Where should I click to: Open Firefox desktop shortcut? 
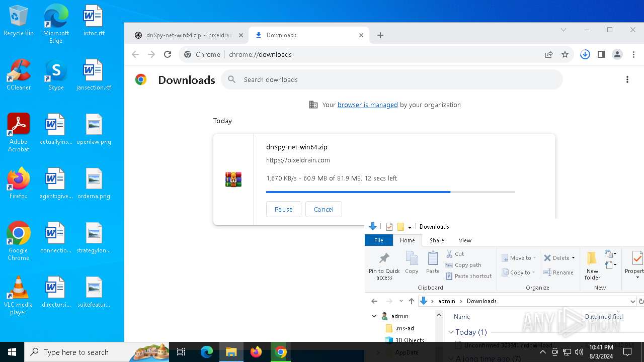19,184
